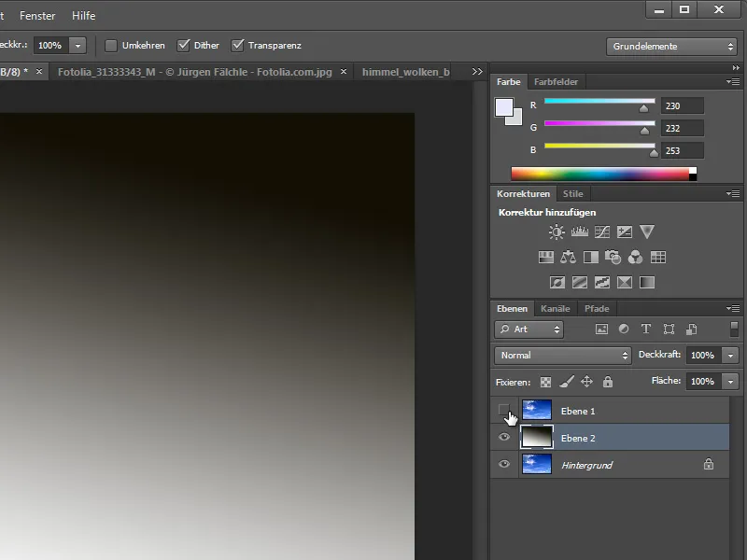Filter layers by shape layers
The height and width of the screenshot is (560, 747).
(669, 329)
